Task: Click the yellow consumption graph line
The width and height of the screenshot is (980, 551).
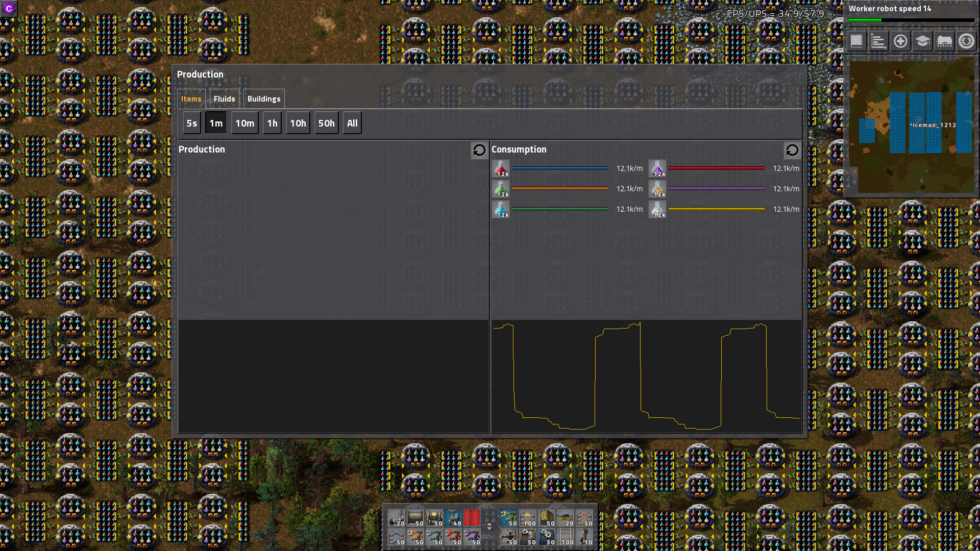Action: tap(646, 377)
